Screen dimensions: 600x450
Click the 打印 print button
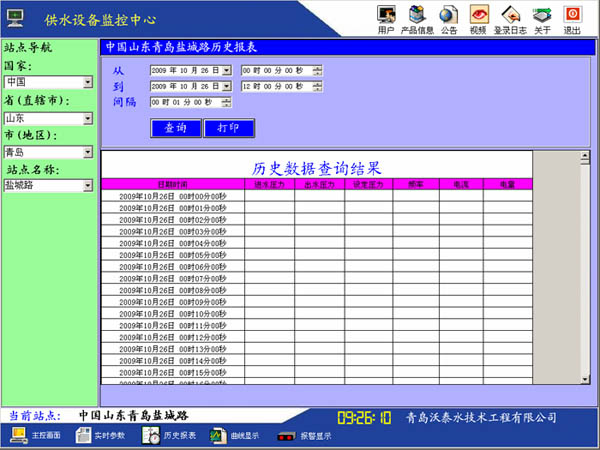pyautogui.click(x=228, y=128)
